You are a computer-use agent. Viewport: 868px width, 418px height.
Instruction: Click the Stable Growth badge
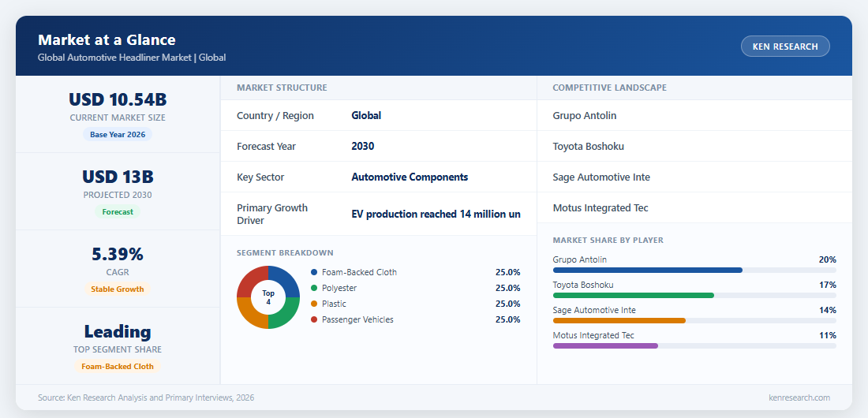tap(118, 289)
